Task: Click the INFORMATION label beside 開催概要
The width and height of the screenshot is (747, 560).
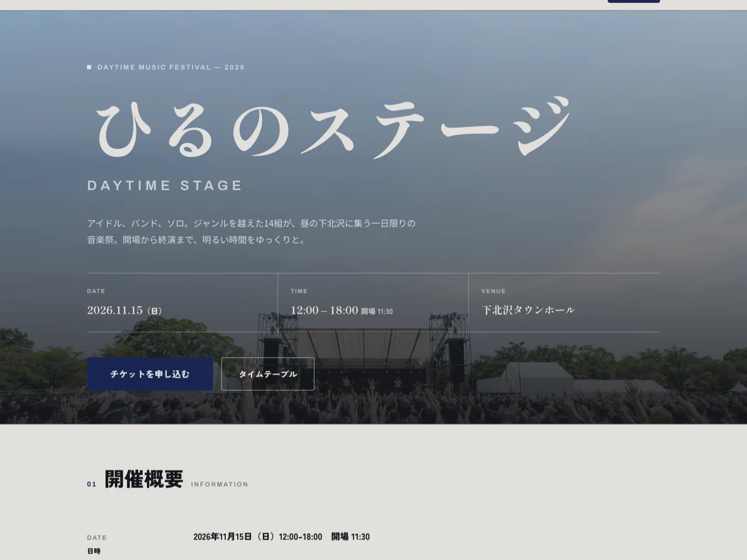Action: [219, 484]
